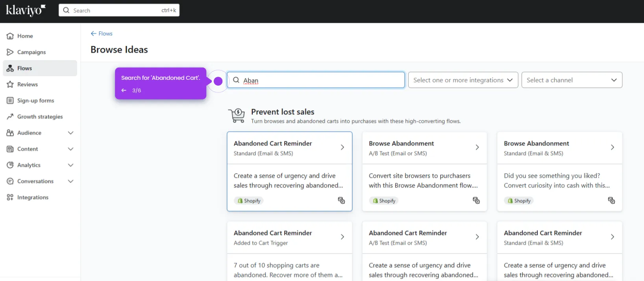
Task: Expand the Analytics menu chevron
Action: [71, 165]
